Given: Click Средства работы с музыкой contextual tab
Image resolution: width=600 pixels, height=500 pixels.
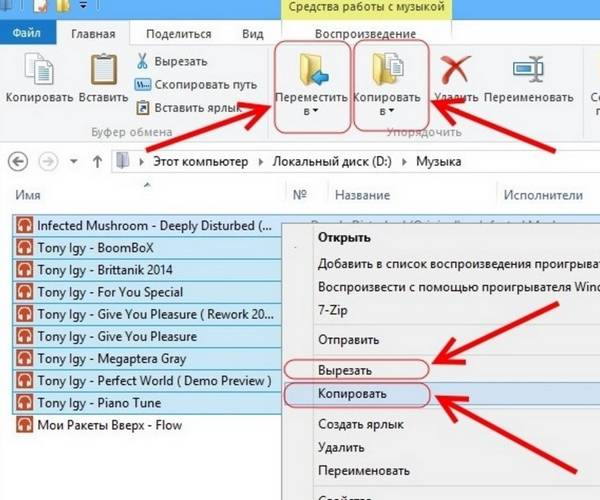Looking at the screenshot, I should coord(367,8).
